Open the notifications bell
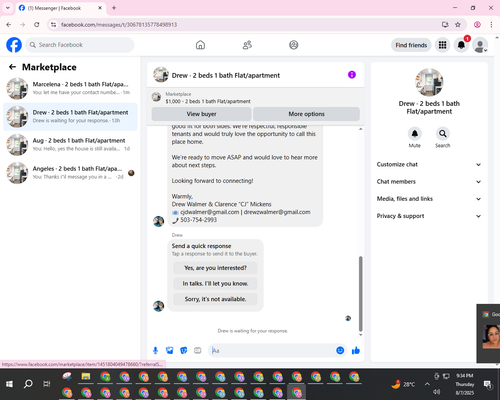The image size is (500, 400). point(461,45)
